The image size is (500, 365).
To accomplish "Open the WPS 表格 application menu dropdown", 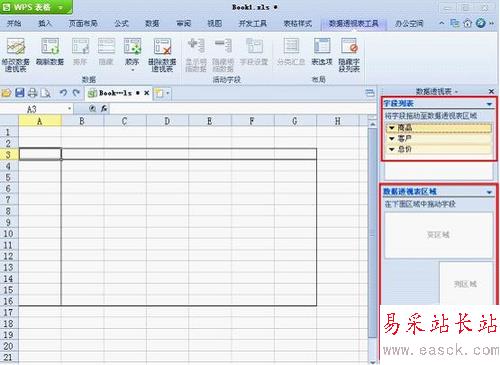I will click(61, 7).
